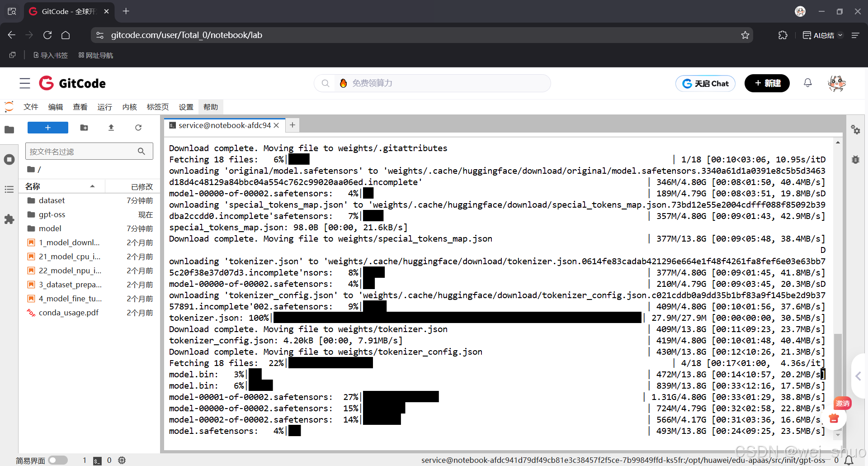Open 天启 Chat assistant
This screenshot has width=868, height=466.
(x=705, y=83)
